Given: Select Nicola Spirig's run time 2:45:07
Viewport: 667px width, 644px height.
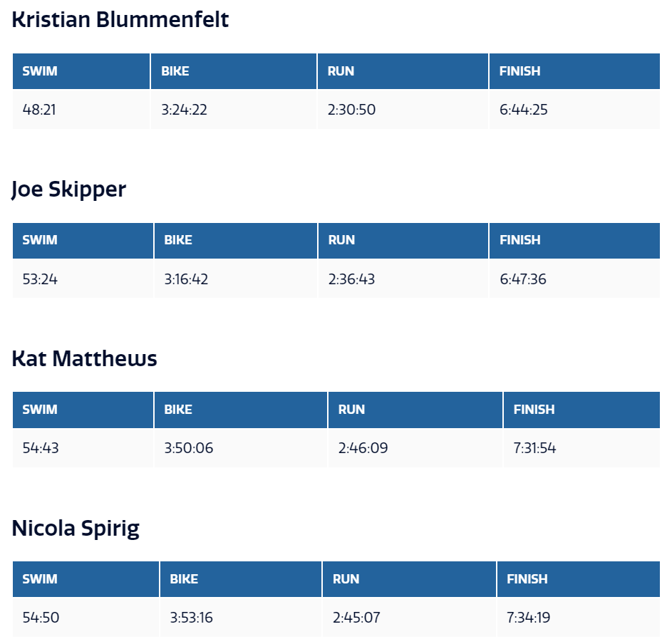Looking at the screenshot, I should click(x=356, y=618).
